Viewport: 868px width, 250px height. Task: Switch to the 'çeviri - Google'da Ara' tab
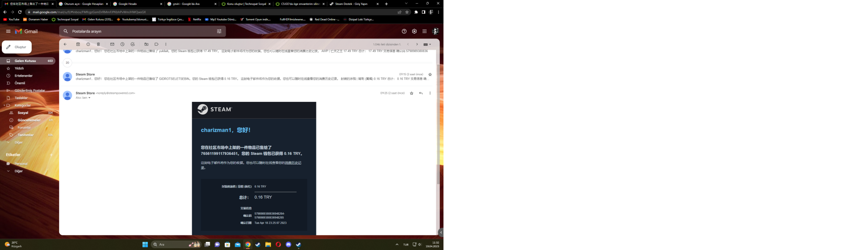click(x=192, y=4)
